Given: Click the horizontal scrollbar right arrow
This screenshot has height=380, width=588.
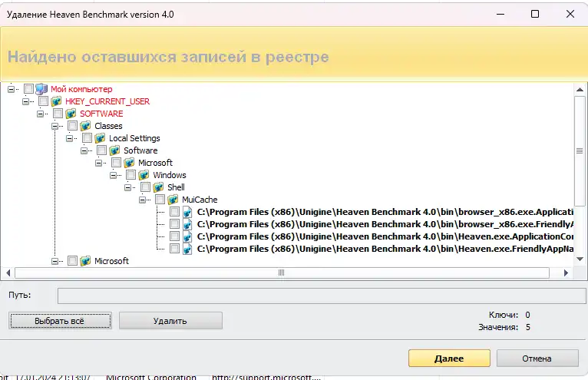Looking at the screenshot, I should coord(566,273).
